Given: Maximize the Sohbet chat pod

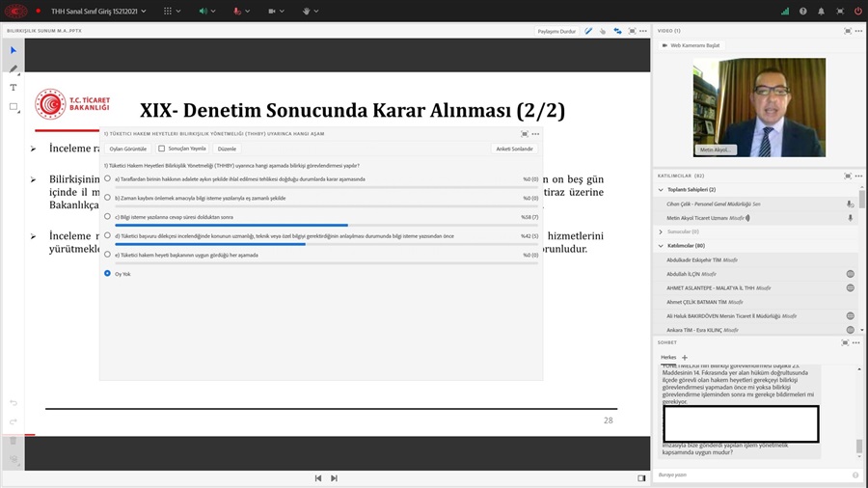Looking at the screenshot, I should click(x=845, y=343).
